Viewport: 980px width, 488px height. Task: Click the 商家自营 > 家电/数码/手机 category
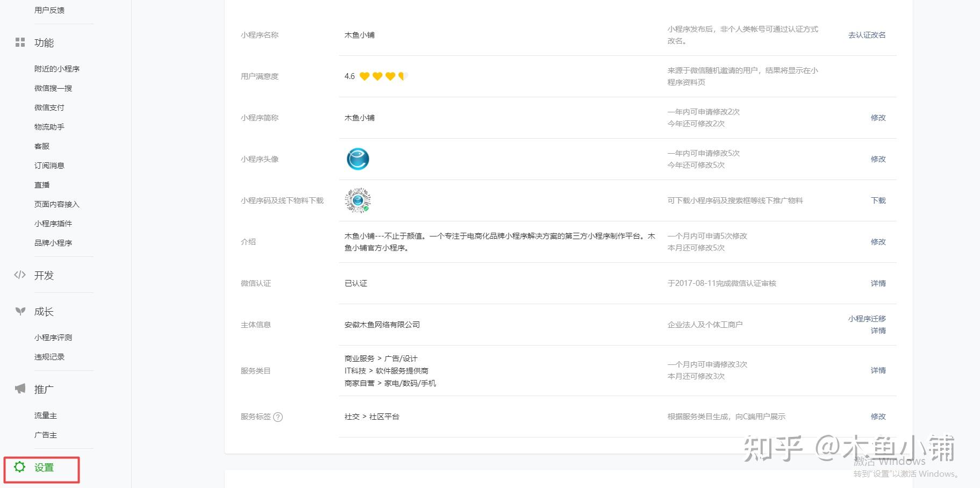(x=390, y=383)
